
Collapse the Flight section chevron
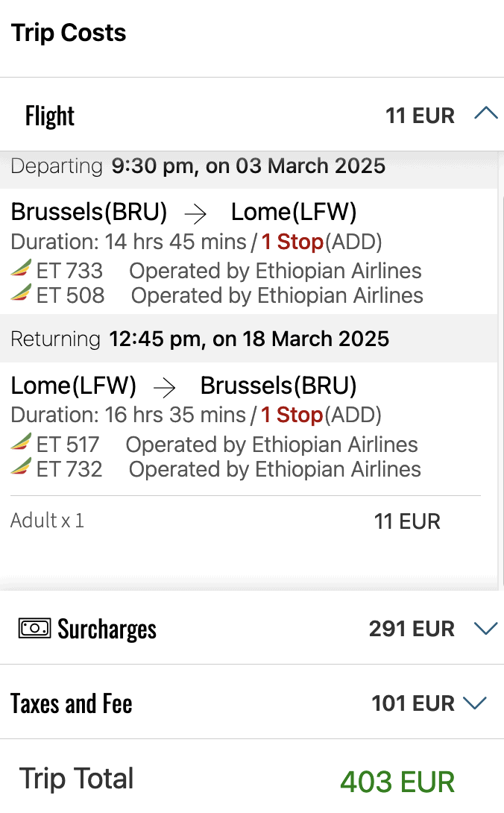[485, 114]
